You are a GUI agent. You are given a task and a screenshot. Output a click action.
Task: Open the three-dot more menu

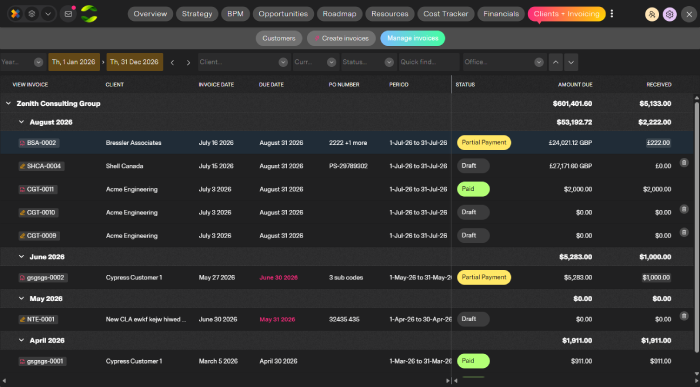coord(612,14)
